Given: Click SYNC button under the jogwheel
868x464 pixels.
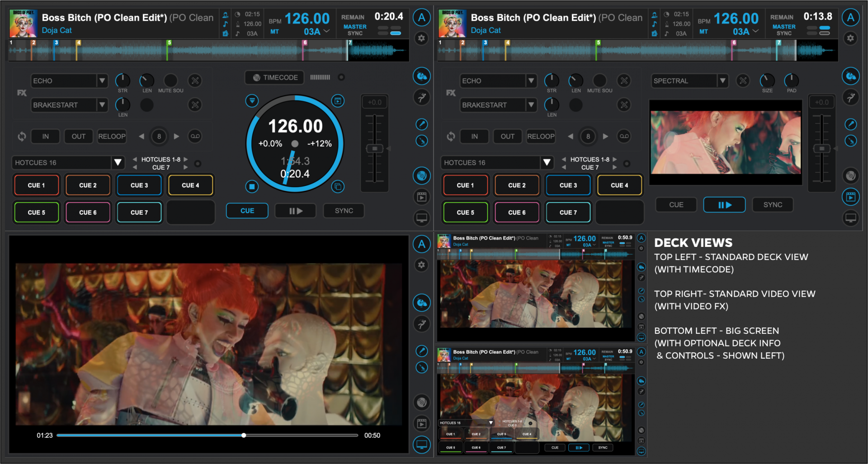Looking at the screenshot, I should [x=344, y=211].
